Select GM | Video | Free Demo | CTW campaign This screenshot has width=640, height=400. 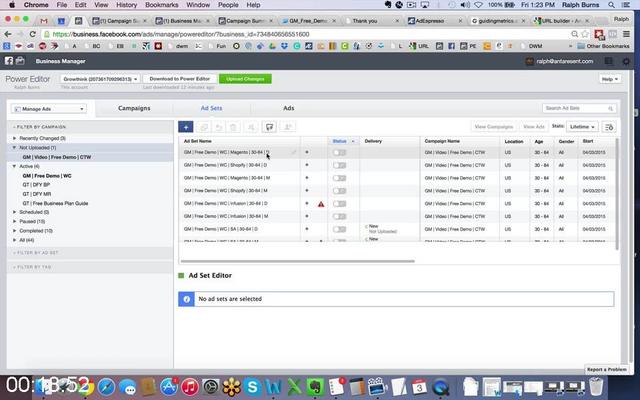57,157
